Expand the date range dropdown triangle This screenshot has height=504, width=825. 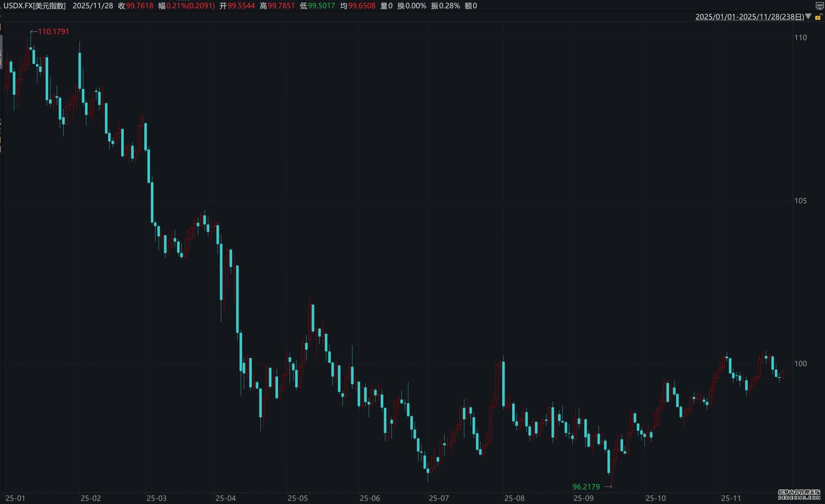(808, 17)
